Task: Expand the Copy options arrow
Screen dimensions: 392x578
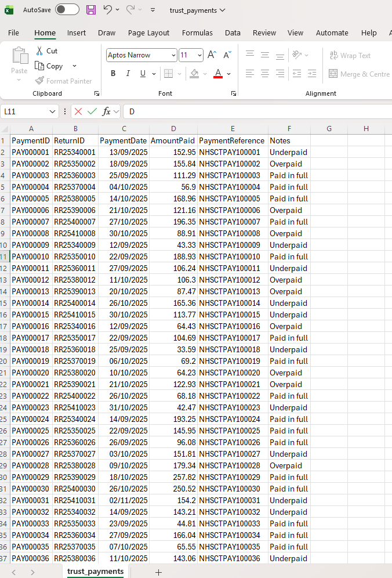Action: tap(74, 66)
